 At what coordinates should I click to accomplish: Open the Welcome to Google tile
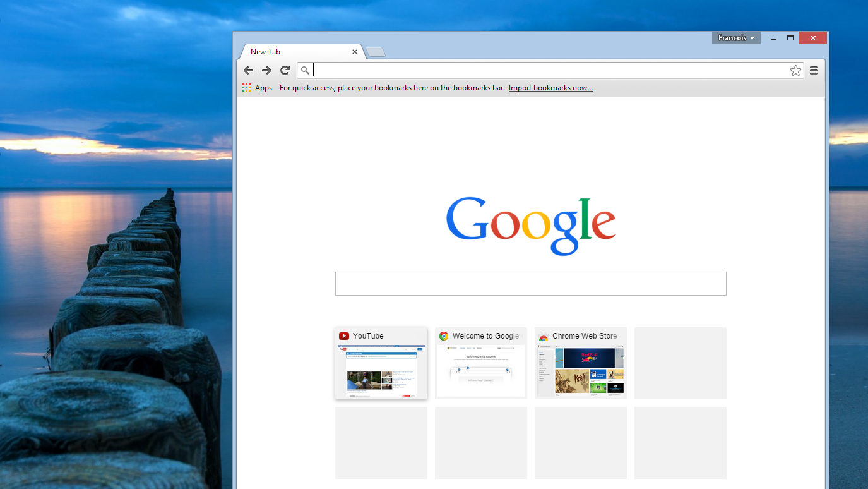click(481, 364)
